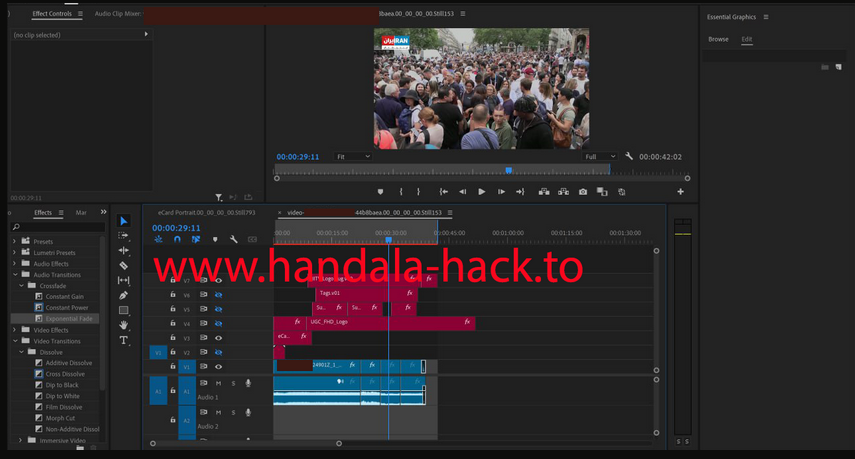Hide track V1 output eye
The height and width of the screenshot is (459, 855).
click(218, 367)
